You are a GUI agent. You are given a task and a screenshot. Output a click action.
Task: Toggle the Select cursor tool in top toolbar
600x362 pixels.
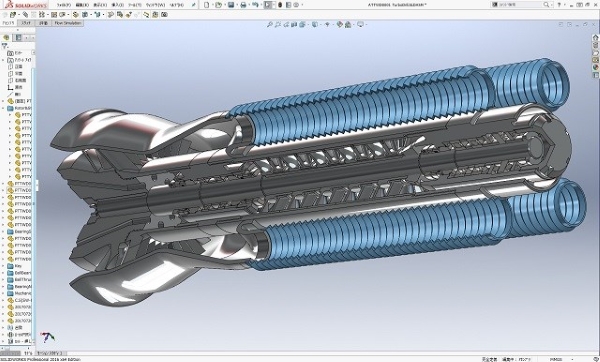[x=268, y=5]
